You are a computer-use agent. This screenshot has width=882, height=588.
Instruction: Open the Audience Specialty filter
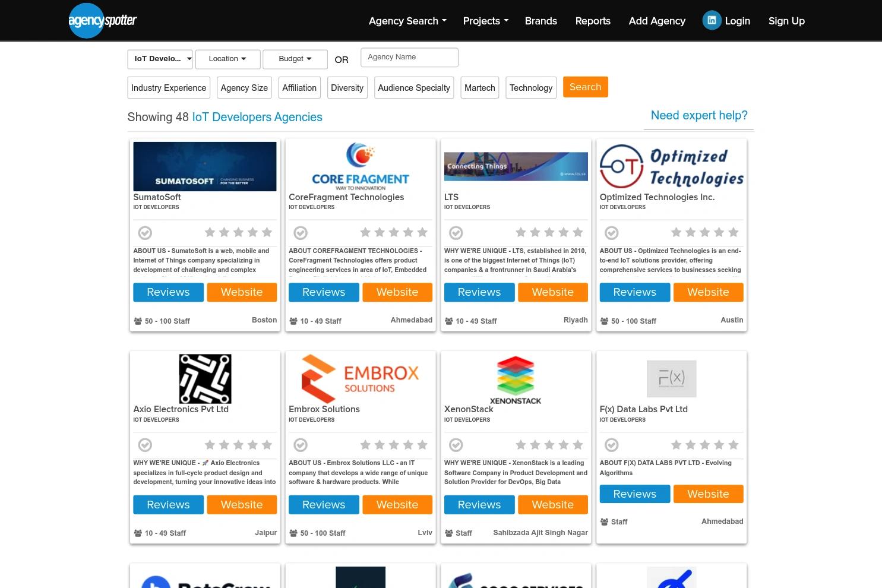click(414, 87)
